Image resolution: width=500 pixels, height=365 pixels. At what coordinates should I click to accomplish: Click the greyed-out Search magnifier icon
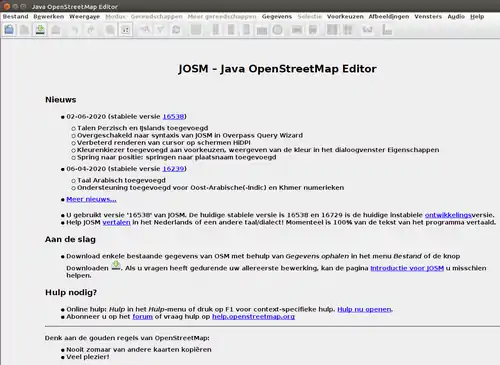point(110,30)
